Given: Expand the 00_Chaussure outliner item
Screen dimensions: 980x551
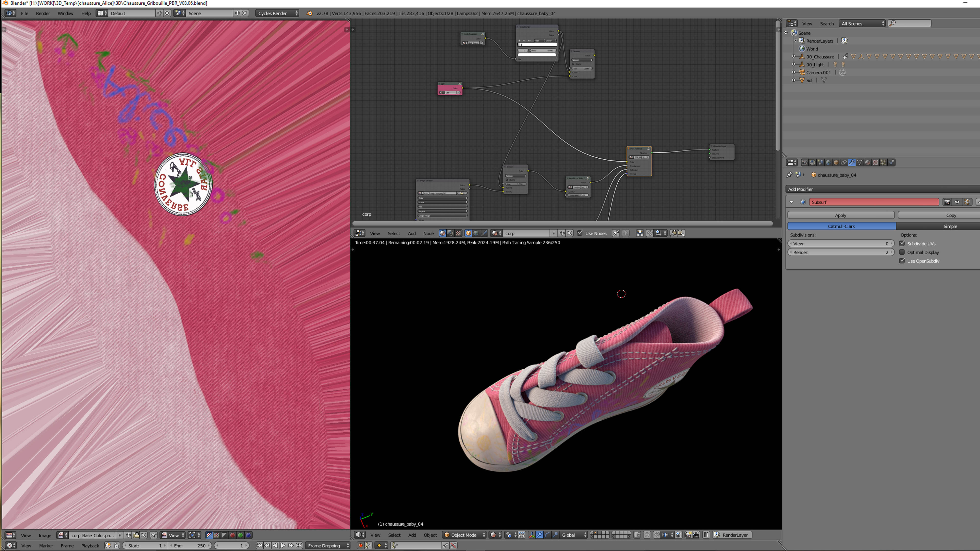Looking at the screenshot, I should coord(794,57).
